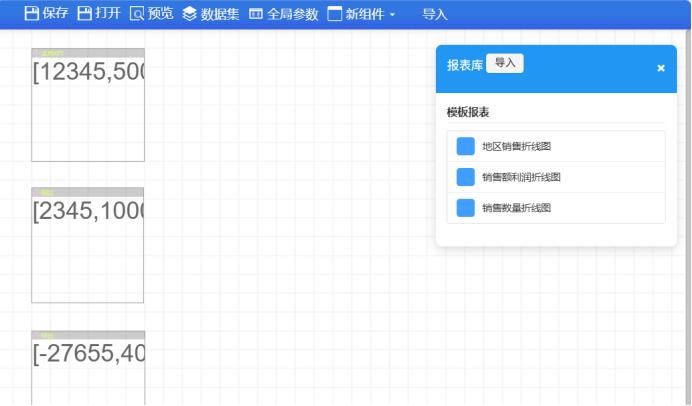Click 导入 in the top toolbar
692x406 pixels.
pyautogui.click(x=435, y=15)
